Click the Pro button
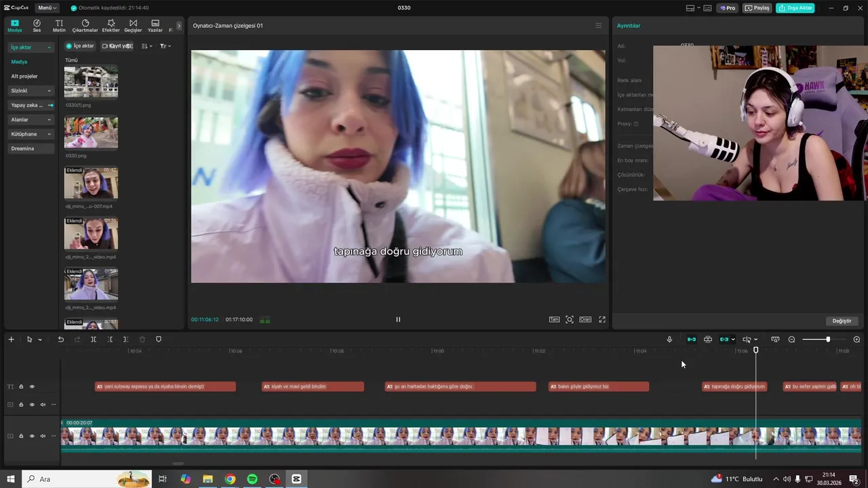 click(728, 8)
